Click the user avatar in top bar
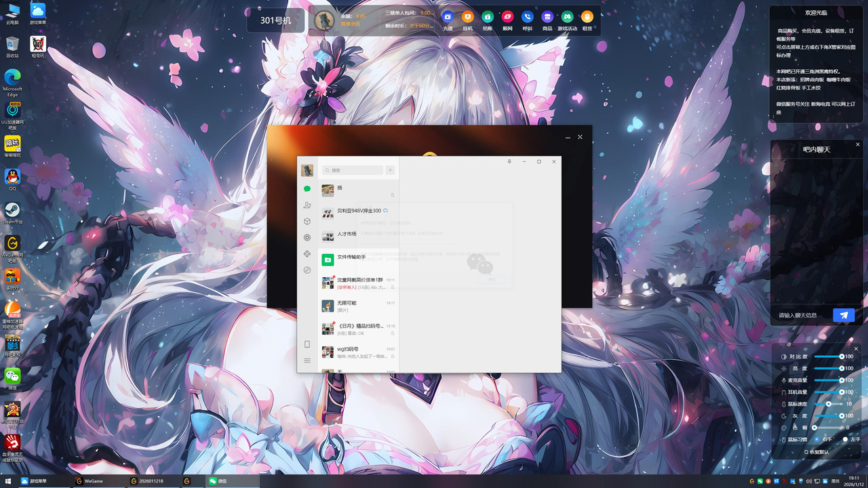 [x=324, y=20]
